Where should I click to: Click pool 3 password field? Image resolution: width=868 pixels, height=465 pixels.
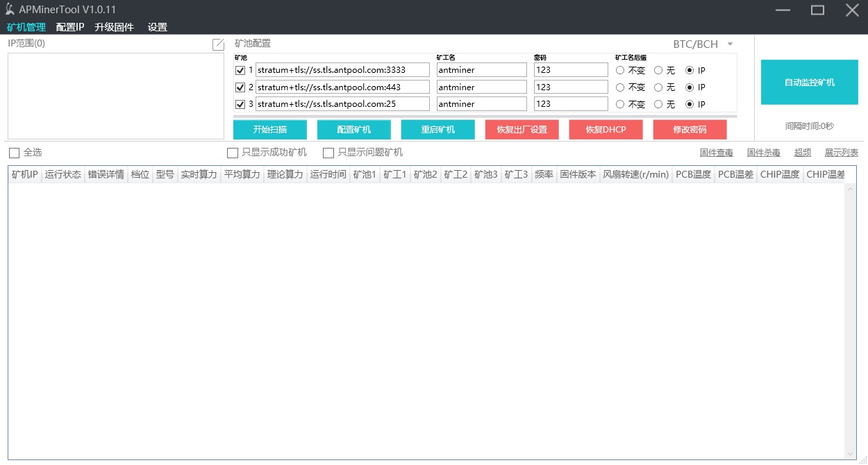[x=571, y=104]
